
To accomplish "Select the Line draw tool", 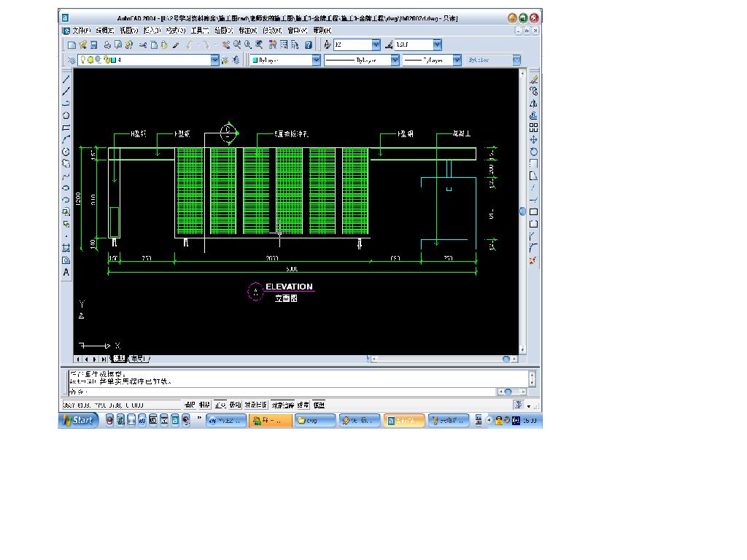I will coord(66,79).
